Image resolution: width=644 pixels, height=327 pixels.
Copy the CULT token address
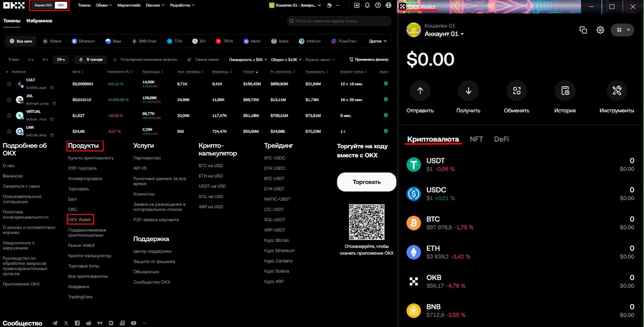click(x=52, y=87)
